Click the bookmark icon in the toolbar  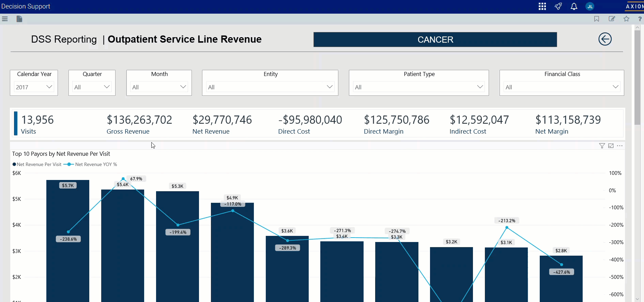pos(597,19)
